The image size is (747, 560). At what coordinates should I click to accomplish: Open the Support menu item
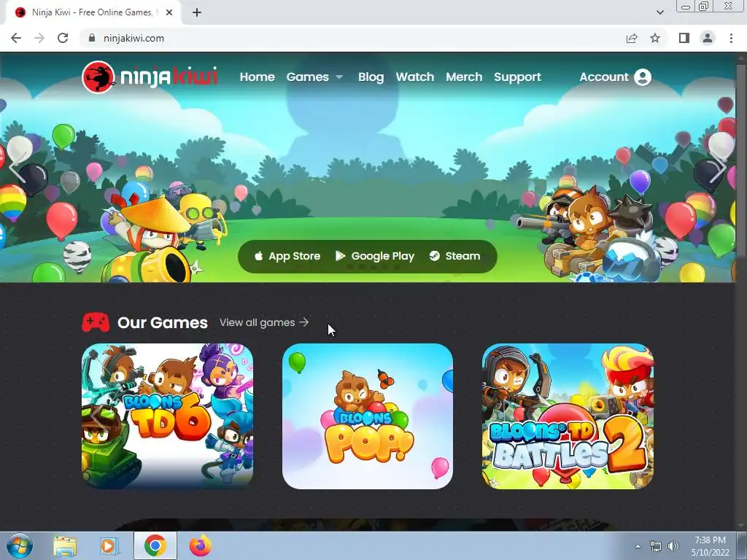coord(517,77)
